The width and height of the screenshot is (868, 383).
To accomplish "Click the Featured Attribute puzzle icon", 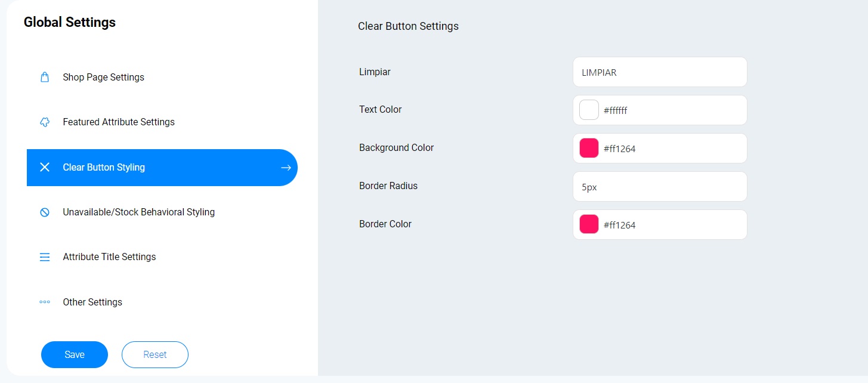I will pos(45,122).
